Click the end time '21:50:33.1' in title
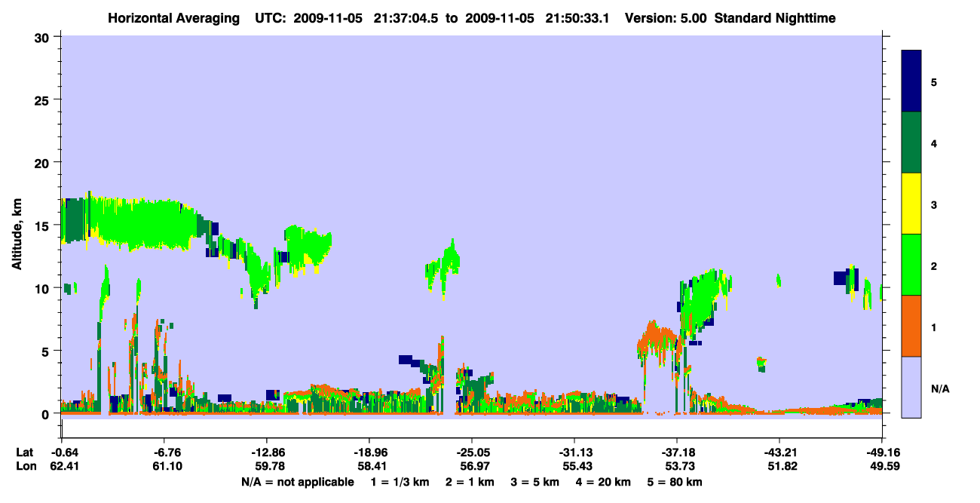980x503 pixels. coord(578,17)
